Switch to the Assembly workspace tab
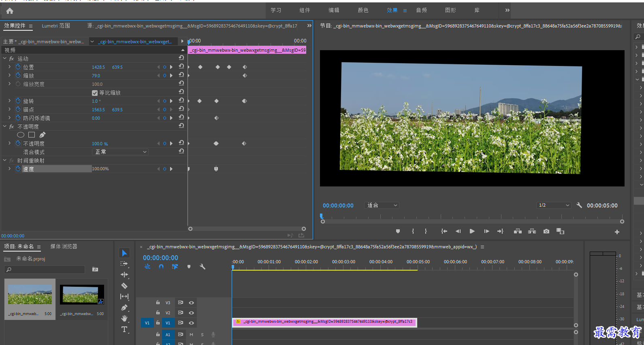Image resolution: width=644 pixels, height=345 pixels. [x=305, y=10]
